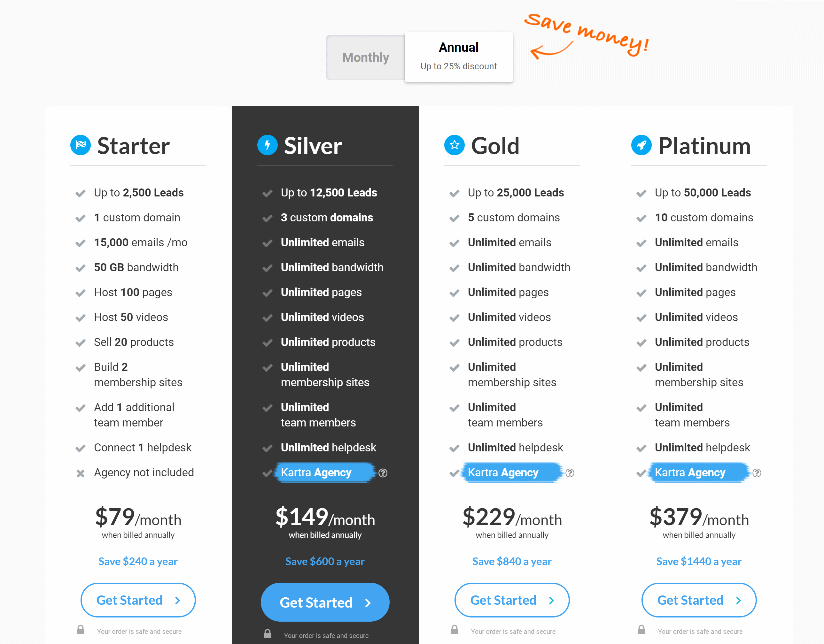This screenshot has width=824, height=644.
Task: Open the Gold Kartra Agency help tooltip icon
Action: 570,473
